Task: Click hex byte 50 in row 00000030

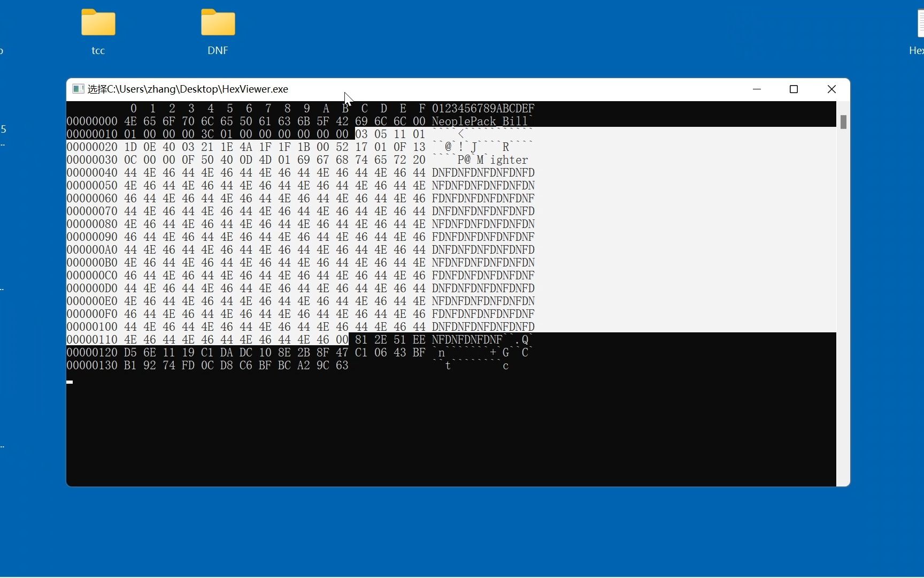Action: [207, 160]
